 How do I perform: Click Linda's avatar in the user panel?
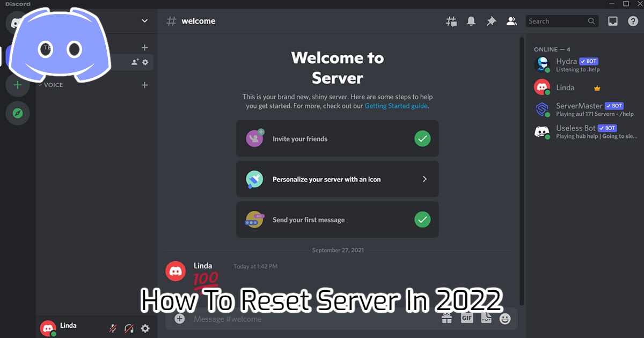tap(48, 328)
